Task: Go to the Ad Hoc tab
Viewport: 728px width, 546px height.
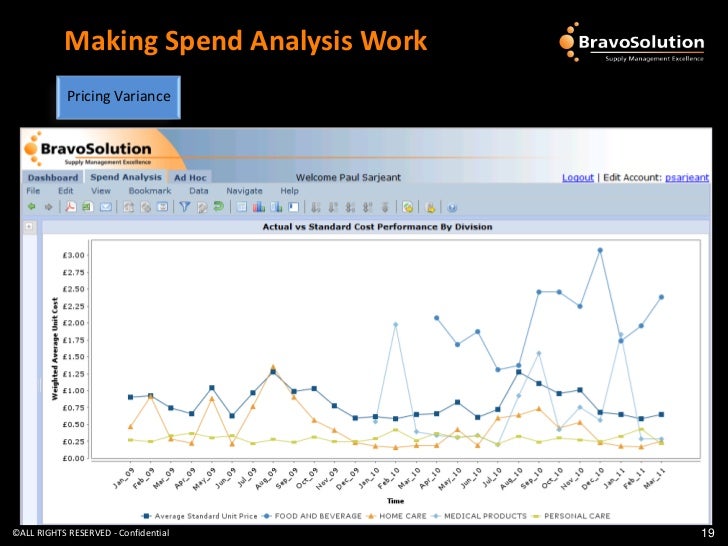Action: [190, 177]
